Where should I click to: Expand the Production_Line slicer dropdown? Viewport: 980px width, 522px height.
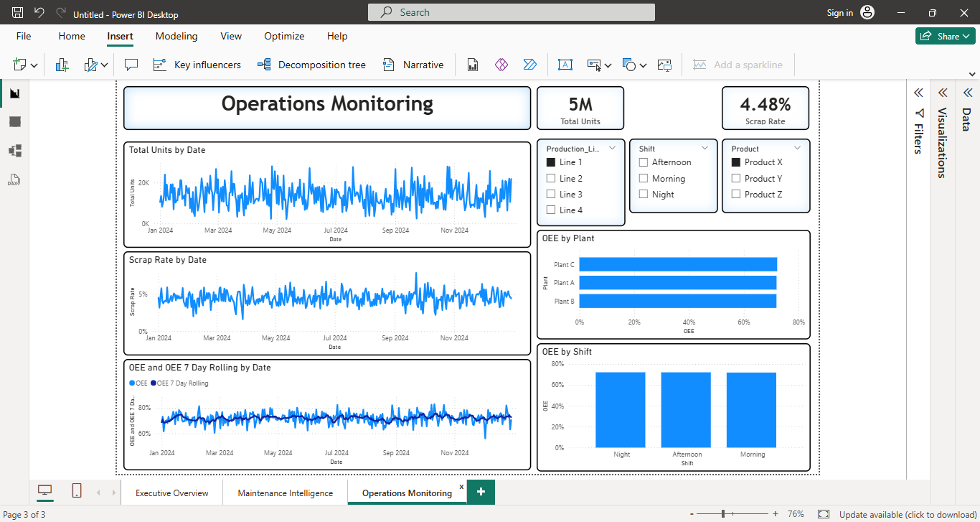612,148
